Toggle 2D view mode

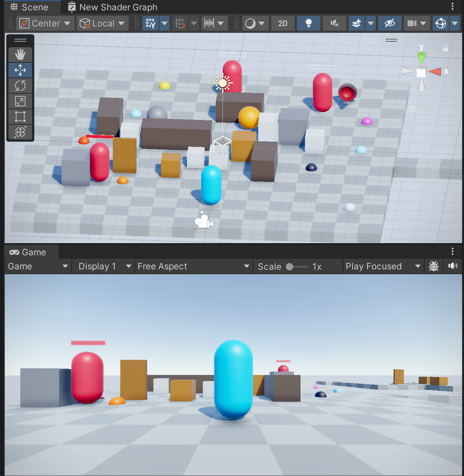[x=283, y=23]
